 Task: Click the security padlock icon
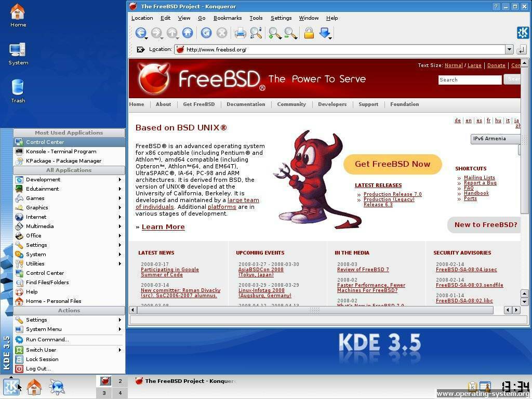[x=309, y=33]
